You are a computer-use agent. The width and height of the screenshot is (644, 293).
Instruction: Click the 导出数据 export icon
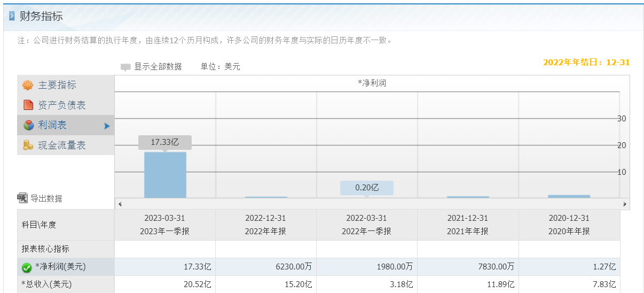click(x=22, y=198)
